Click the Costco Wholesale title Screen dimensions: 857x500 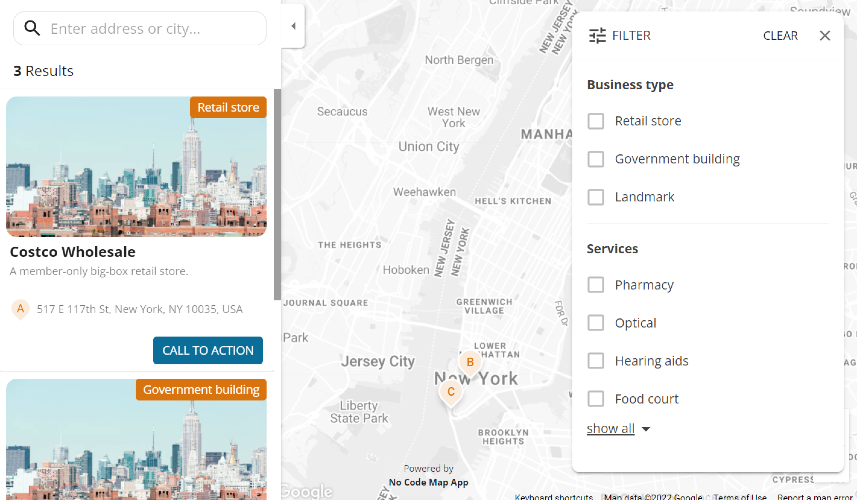pos(73,252)
